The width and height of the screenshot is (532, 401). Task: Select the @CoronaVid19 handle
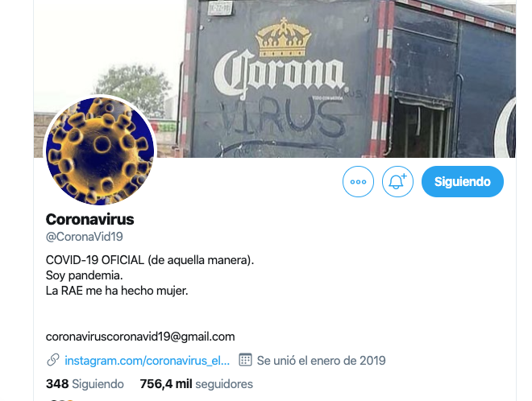click(x=84, y=237)
